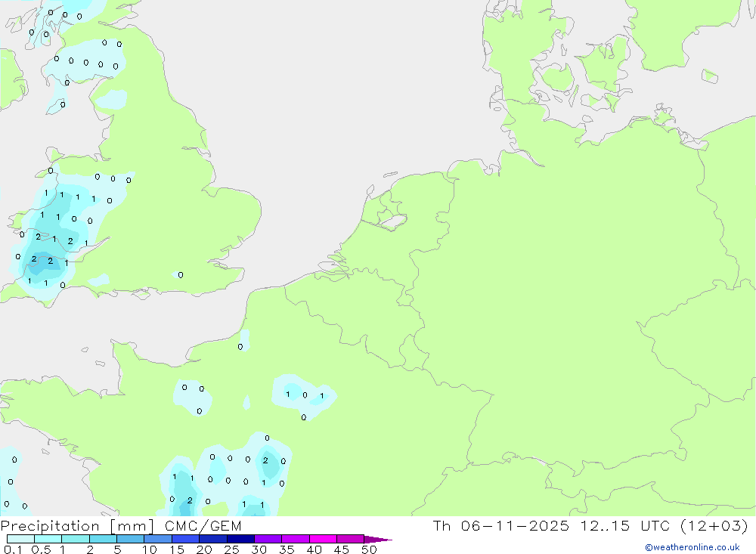Pick the 1–2 mm legend swatch

[x=76, y=539]
